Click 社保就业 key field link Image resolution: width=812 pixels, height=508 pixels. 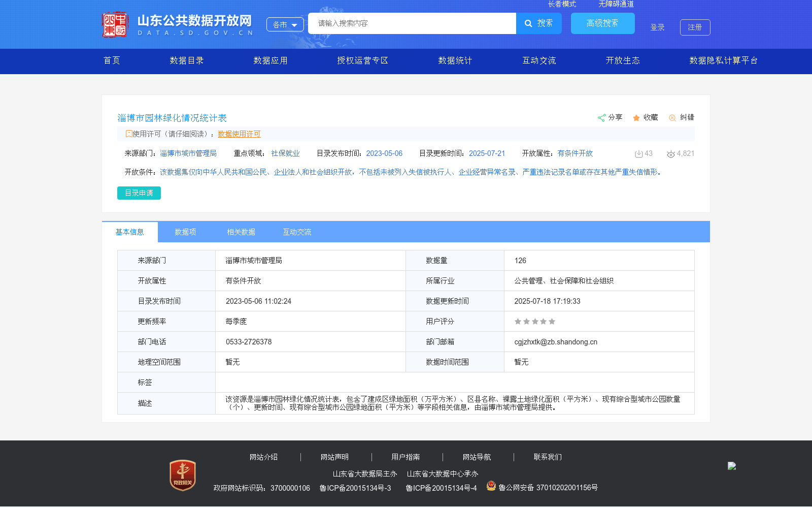point(285,153)
